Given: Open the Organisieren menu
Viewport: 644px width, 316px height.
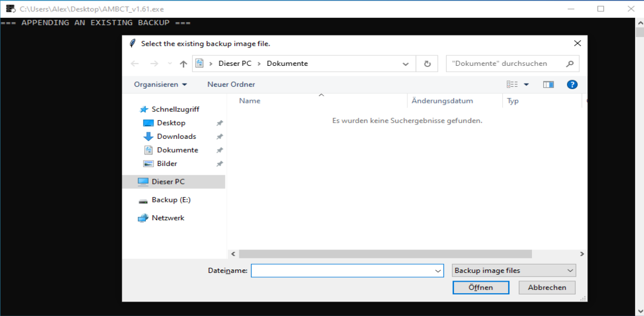Looking at the screenshot, I should coord(160,85).
